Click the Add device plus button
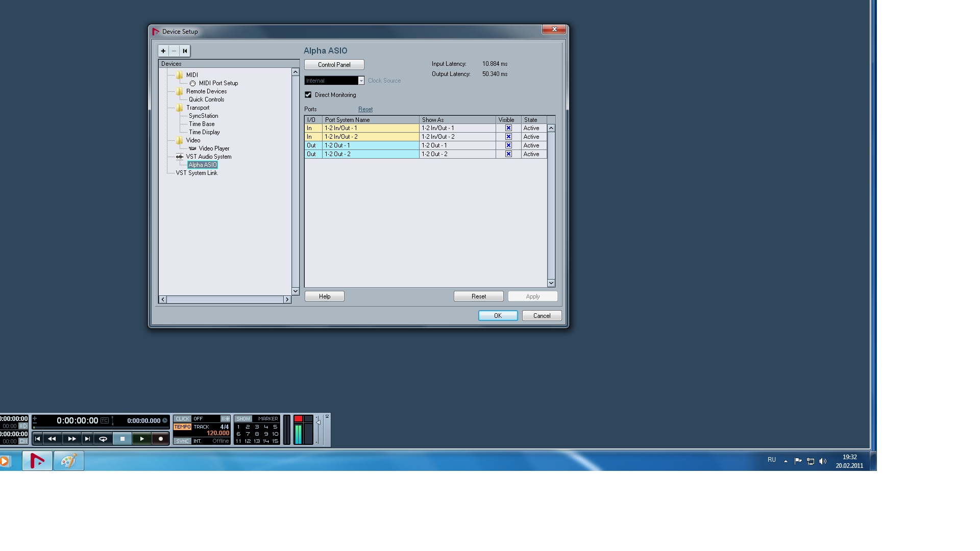Viewport: 980px width, 551px height. [x=163, y=51]
